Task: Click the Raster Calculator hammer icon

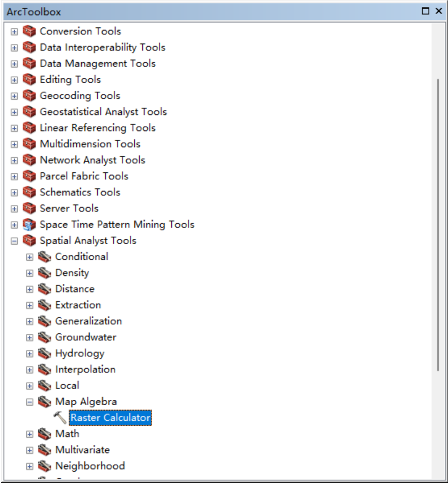Action: [60, 418]
